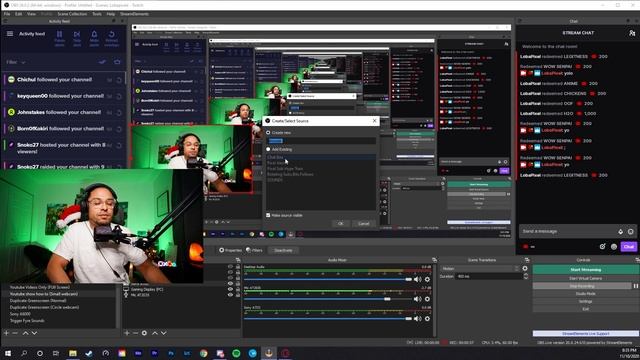Open Desktop Audio settings gear
Screen dimensions: 640x360
coord(427,280)
